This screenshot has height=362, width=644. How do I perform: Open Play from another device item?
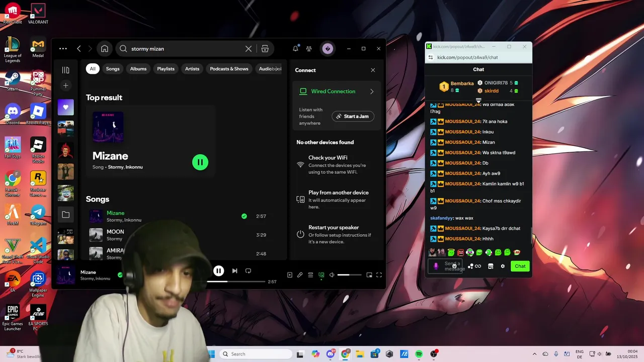point(336,200)
